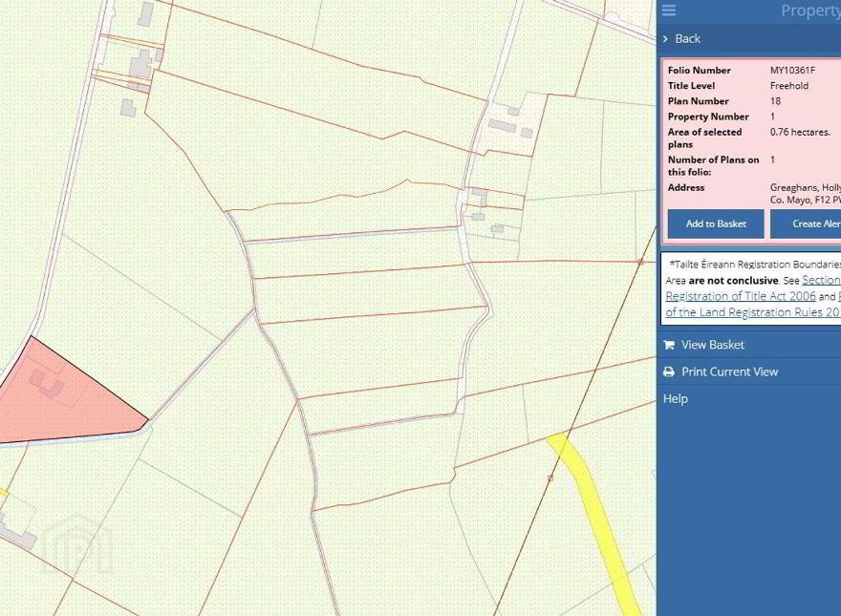Go Back to previous panel

687,38
